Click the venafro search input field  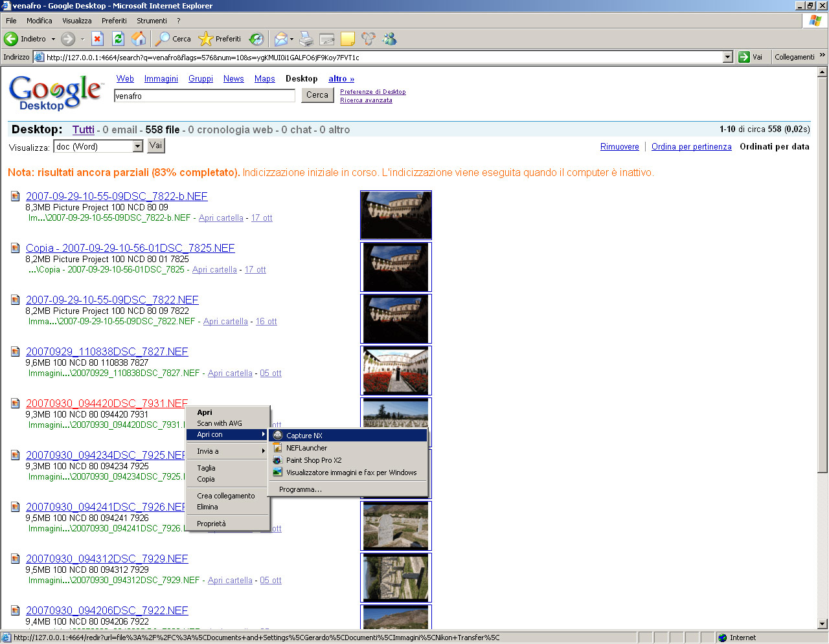205,96
